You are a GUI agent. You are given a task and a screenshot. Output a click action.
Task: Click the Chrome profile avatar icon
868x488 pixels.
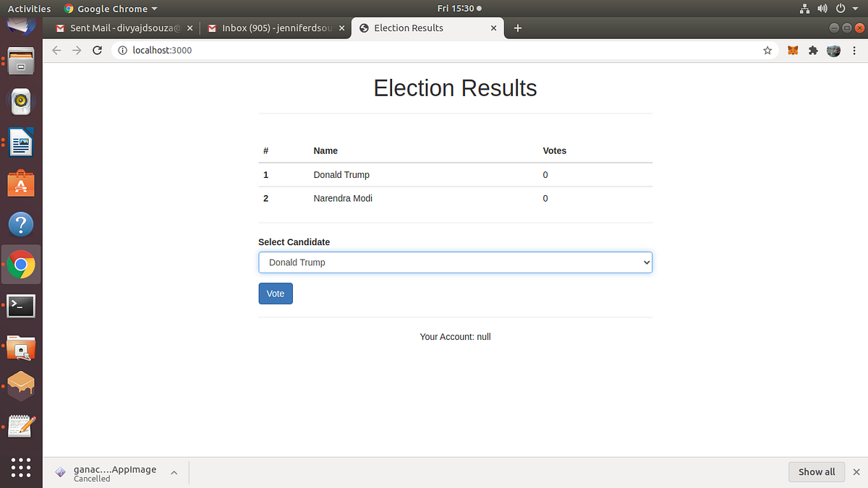[833, 50]
